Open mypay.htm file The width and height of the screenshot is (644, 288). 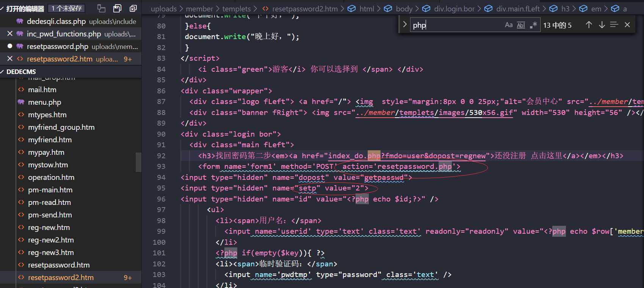(x=46, y=152)
